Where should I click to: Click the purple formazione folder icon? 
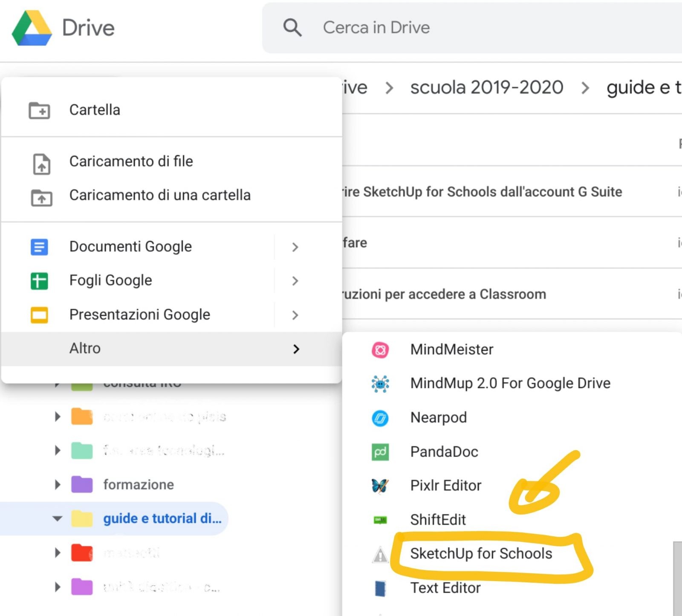[x=82, y=484]
